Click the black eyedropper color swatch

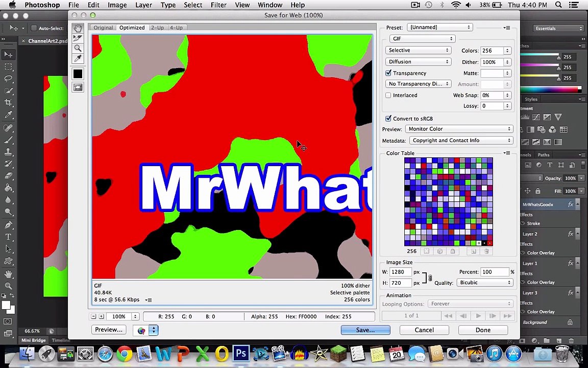coord(78,74)
